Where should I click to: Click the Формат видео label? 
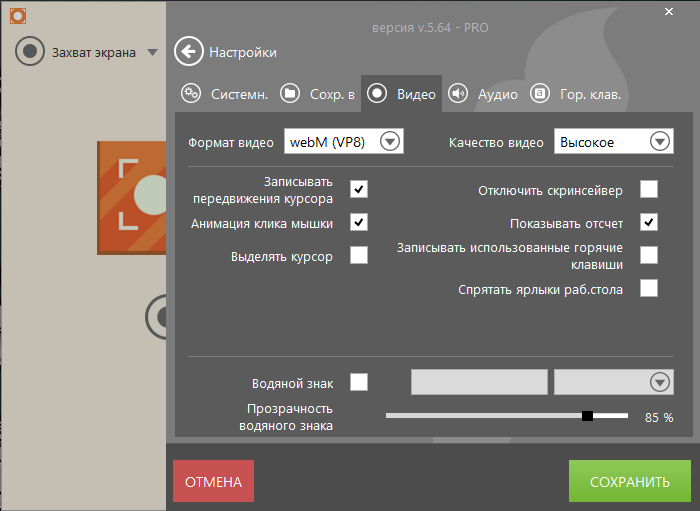[x=231, y=143]
